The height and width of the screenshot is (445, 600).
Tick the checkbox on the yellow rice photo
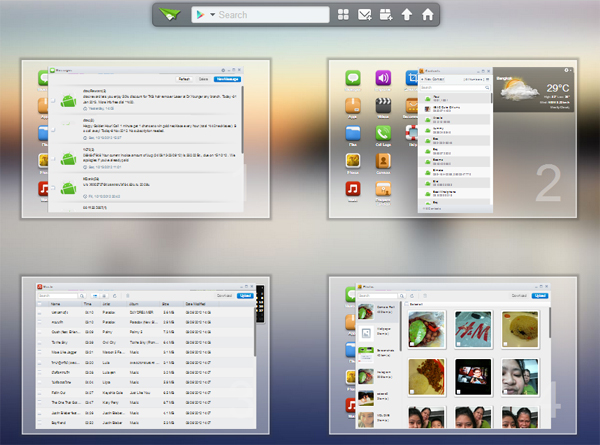(505, 344)
